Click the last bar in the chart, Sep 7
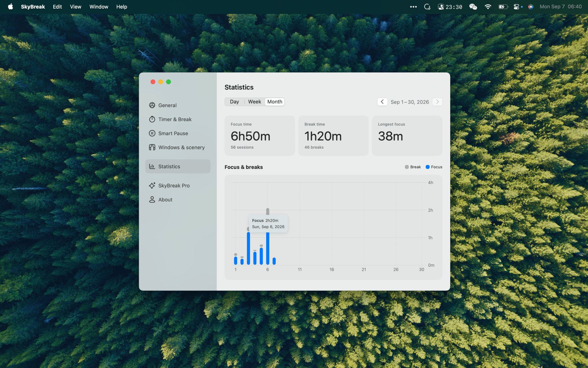This screenshot has height=368, width=588. (x=274, y=261)
